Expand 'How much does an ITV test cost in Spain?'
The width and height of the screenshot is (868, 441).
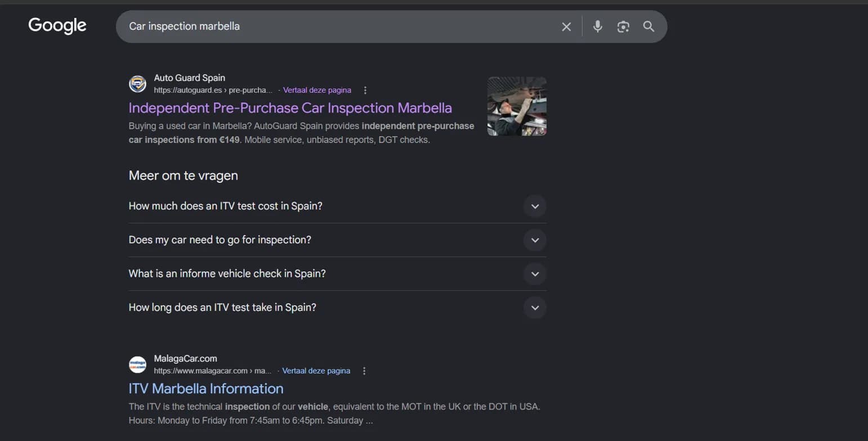point(337,206)
